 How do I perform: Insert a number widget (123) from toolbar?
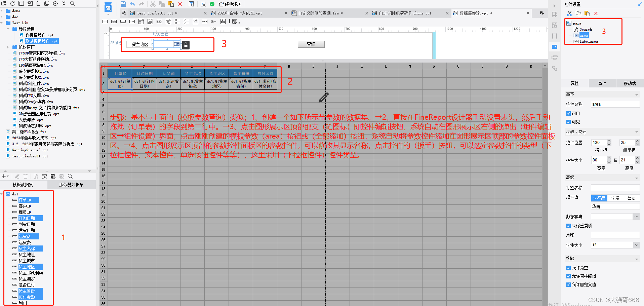pyautogui.click(x=159, y=22)
